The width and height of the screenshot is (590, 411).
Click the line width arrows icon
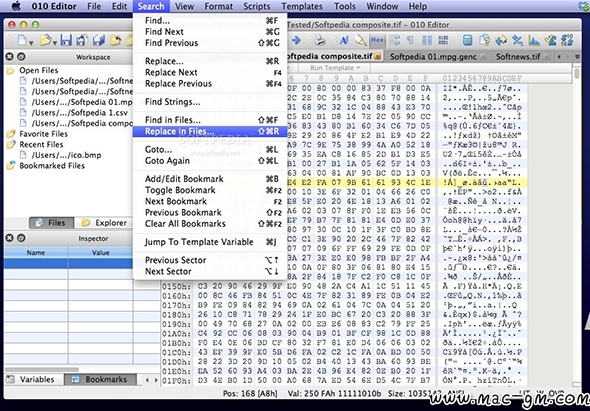tap(395, 40)
